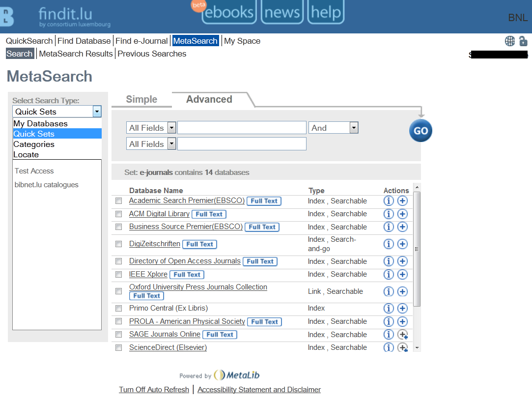Click the database list scrollbar down arrow
The width and height of the screenshot is (532, 400).
pyautogui.click(x=418, y=348)
